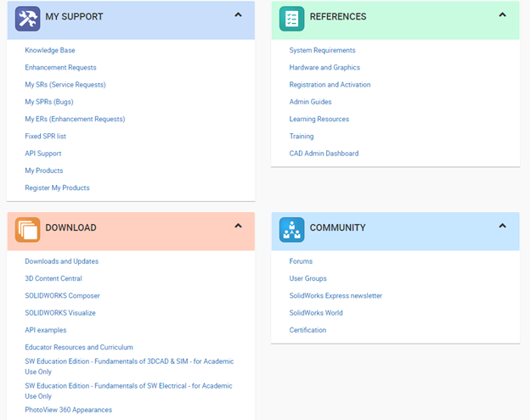Click the REFERENCES header title
530x420 pixels.
(x=338, y=17)
